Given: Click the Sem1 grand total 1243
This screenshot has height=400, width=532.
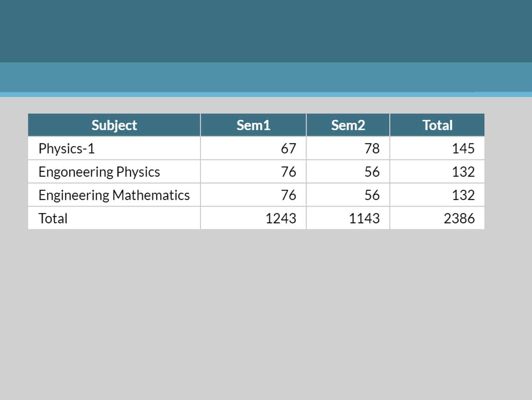Looking at the screenshot, I should click(x=281, y=218).
